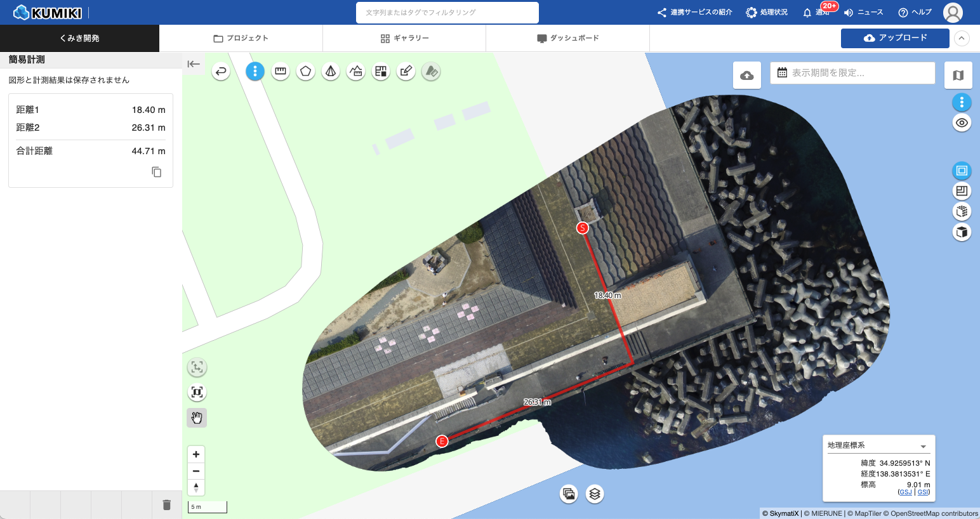This screenshot has height=519, width=980.
Task: Open the GSI elevation source link
Action: coord(924,492)
